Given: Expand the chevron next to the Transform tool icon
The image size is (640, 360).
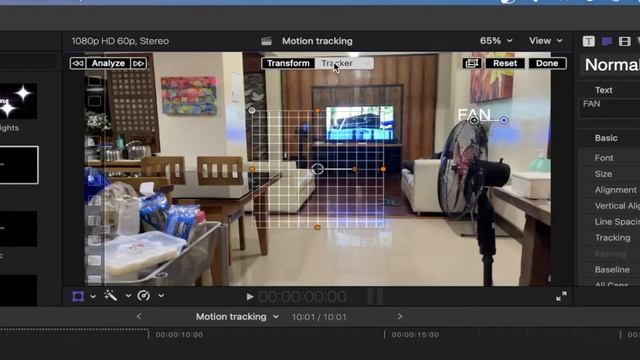Looking at the screenshot, I should click(x=93, y=296).
